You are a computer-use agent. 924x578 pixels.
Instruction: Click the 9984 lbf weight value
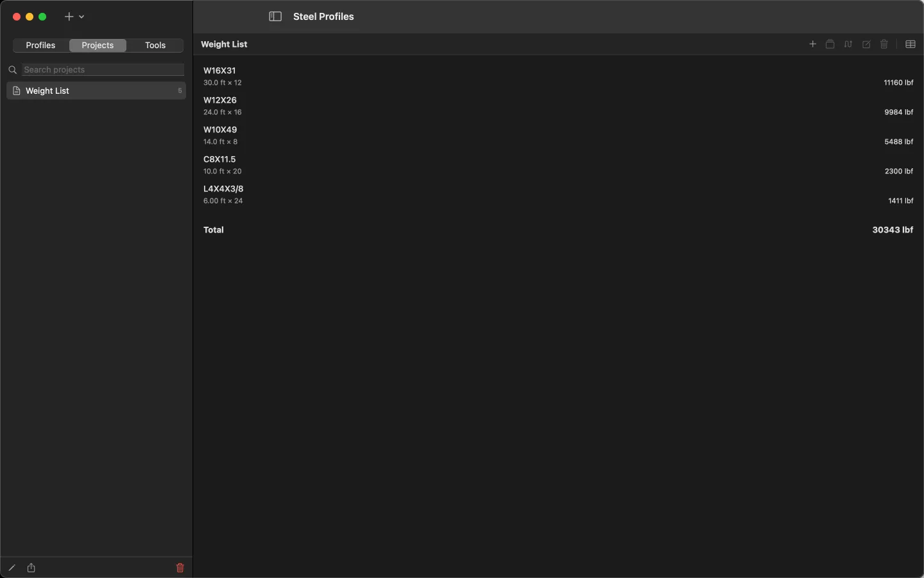898,112
